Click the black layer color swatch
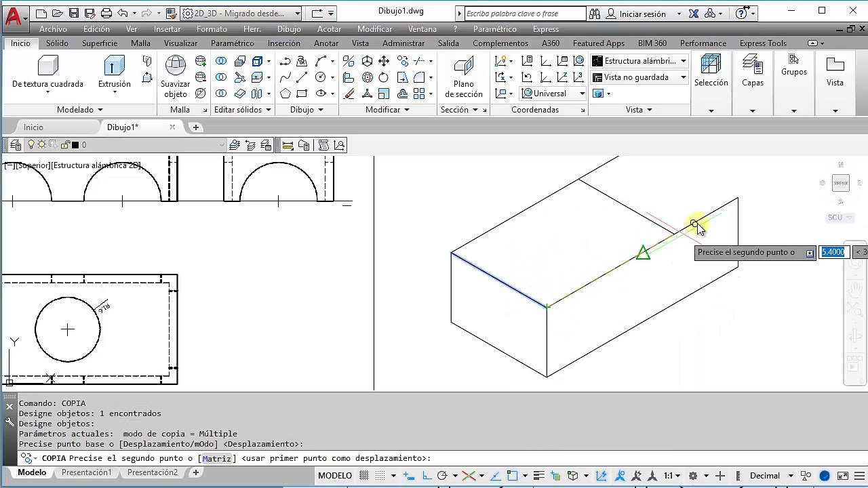The width and height of the screenshot is (868, 488). (75, 145)
